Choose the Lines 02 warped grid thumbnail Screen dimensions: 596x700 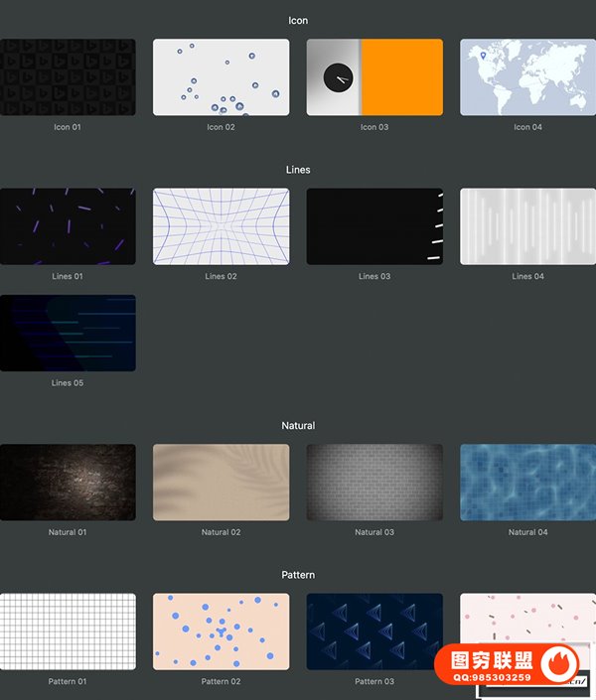221,226
